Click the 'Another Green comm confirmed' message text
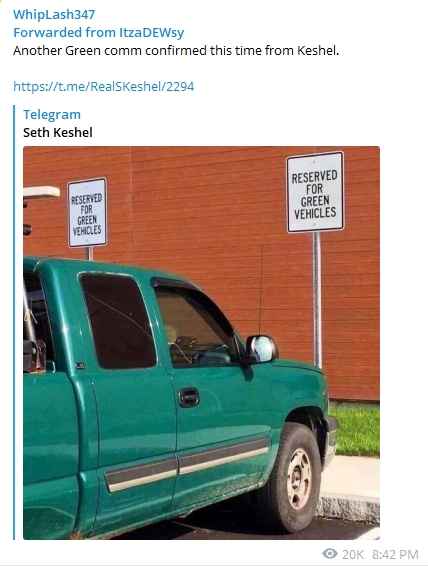The image size is (428, 567). click(x=176, y=51)
